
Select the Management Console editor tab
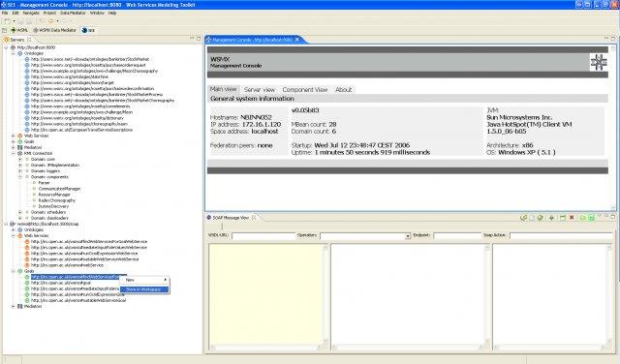[x=252, y=40]
